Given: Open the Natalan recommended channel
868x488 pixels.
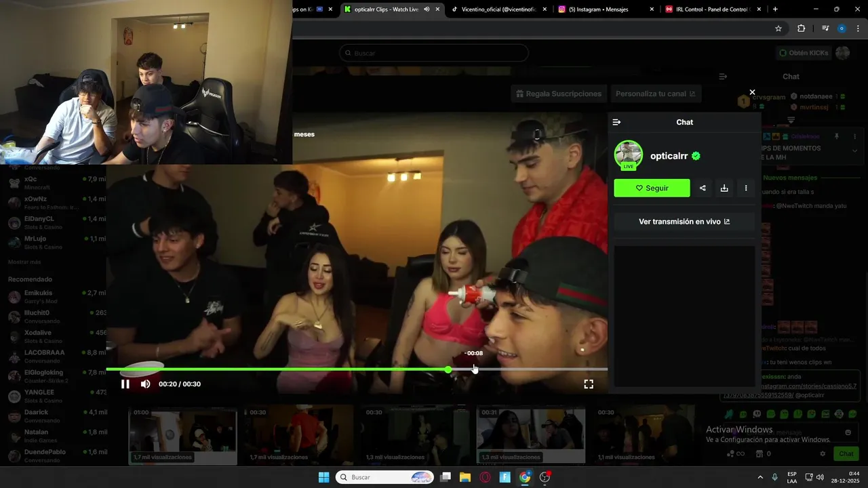Looking at the screenshot, I should pos(53,435).
